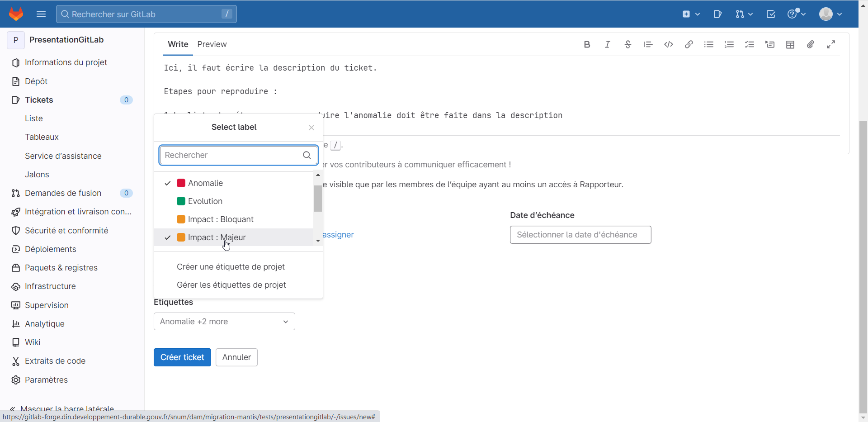868x422 pixels.
Task: Expand the user avatar menu
Action: pyautogui.click(x=830, y=14)
